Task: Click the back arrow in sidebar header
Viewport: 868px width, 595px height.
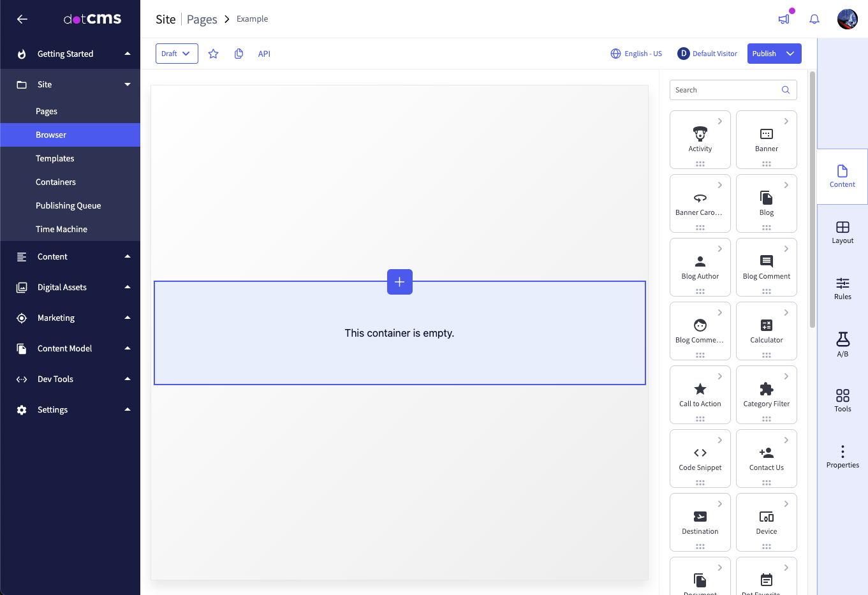Action: [x=22, y=19]
